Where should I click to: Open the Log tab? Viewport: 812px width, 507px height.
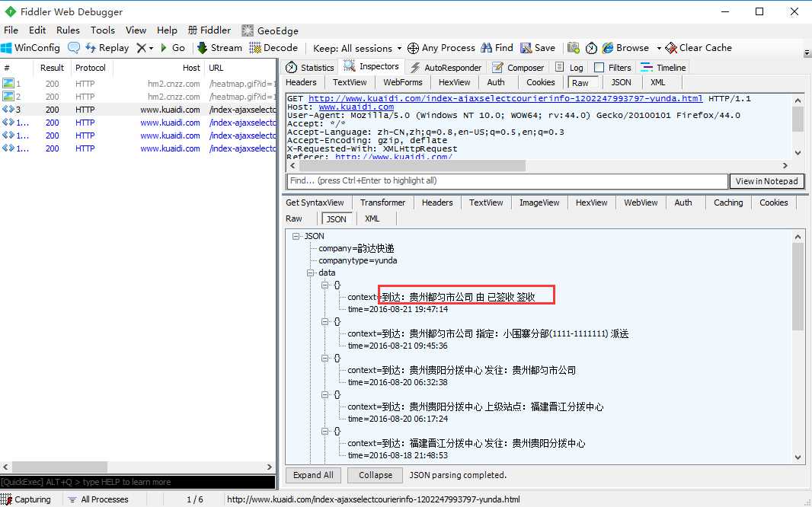point(569,67)
